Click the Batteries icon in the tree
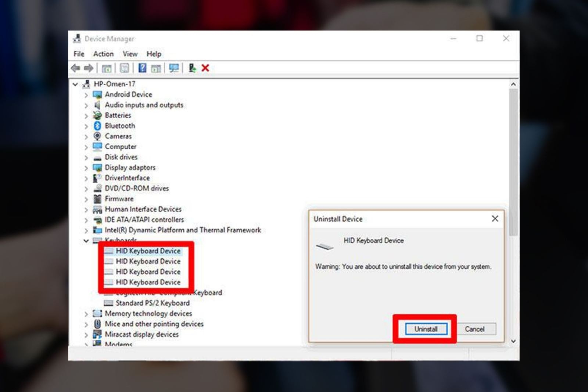This screenshot has width=588, height=392. tap(97, 115)
